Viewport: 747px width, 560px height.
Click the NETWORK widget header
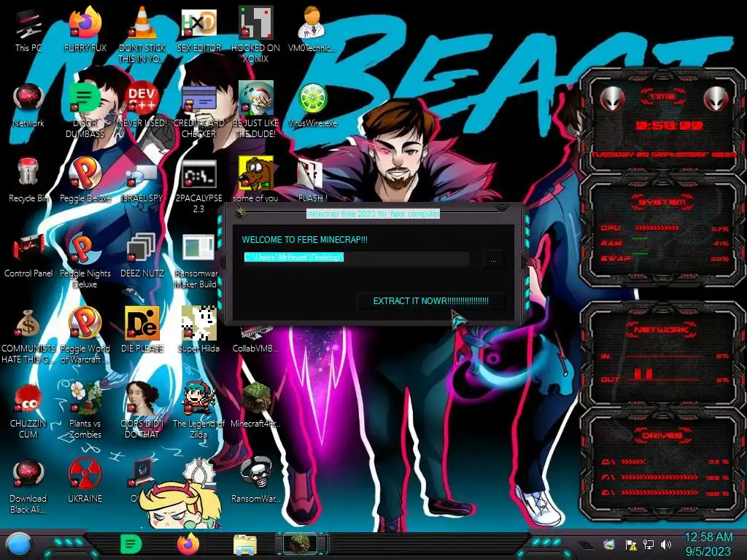pyautogui.click(x=661, y=330)
